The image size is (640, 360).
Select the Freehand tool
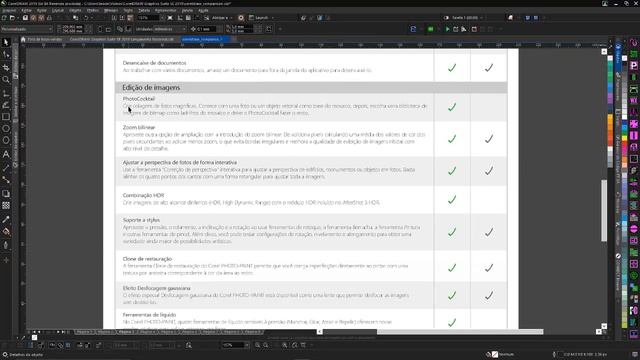pyautogui.click(x=6, y=94)
